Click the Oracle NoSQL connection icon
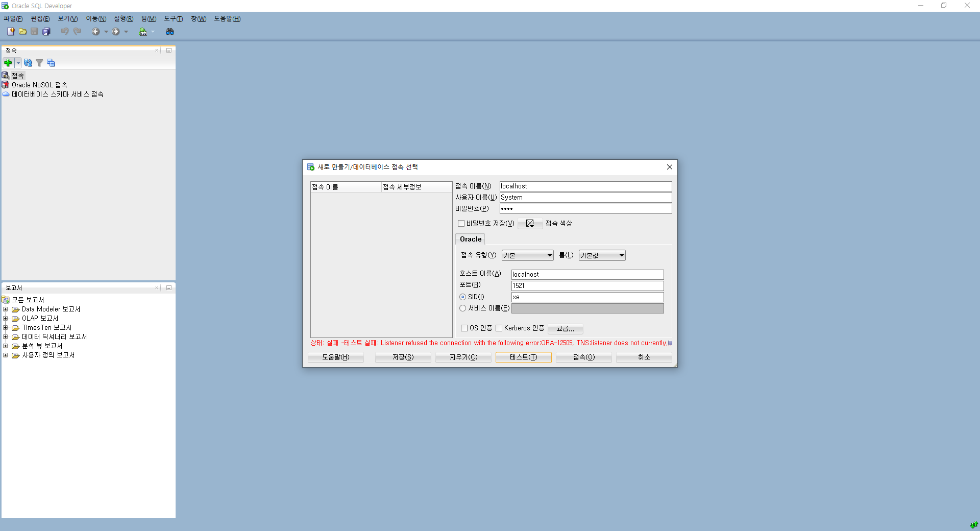This screenshot has height=531, width=980. 6,85
